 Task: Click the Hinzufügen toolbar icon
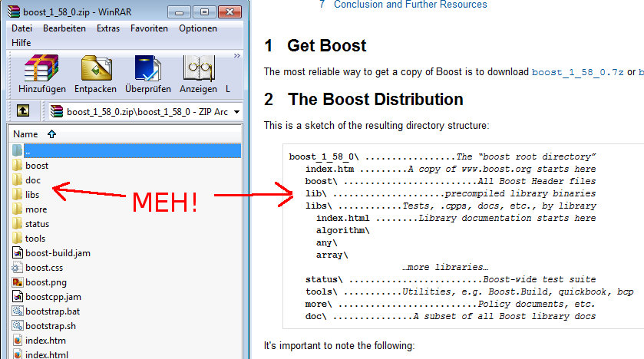coord(41,69)
